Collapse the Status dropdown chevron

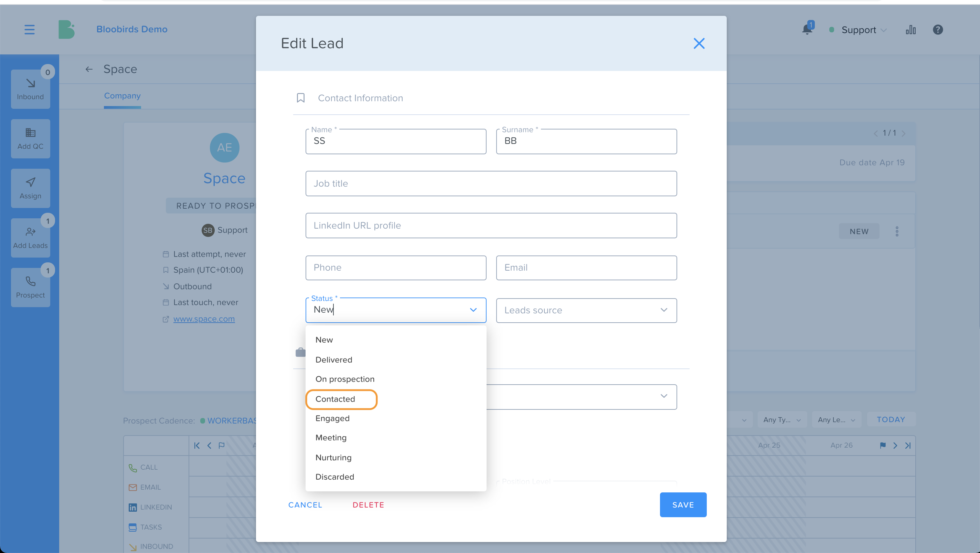tap(473, 310)
